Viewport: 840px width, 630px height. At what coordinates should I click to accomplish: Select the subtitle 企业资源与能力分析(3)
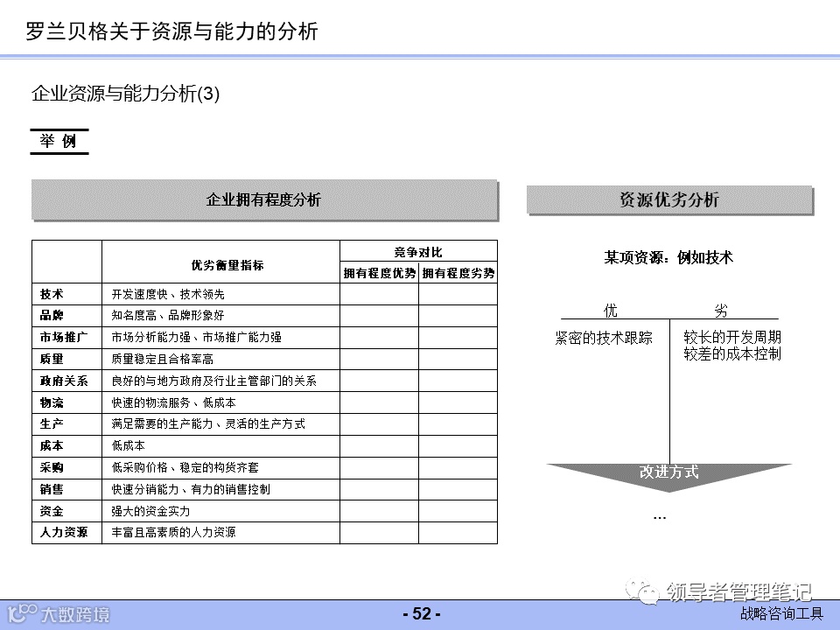pyautogui.click(x=125, y=94)
